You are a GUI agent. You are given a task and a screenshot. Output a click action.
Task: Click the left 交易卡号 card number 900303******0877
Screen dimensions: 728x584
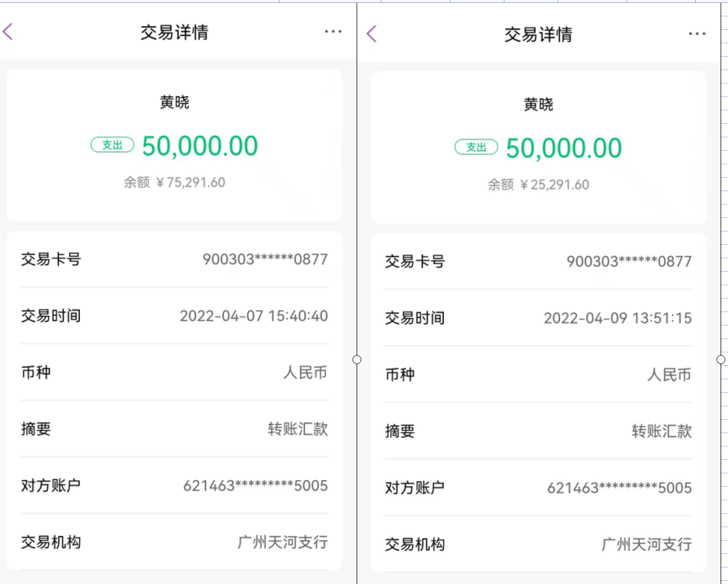pyautogui.click(x=265, y=259)
